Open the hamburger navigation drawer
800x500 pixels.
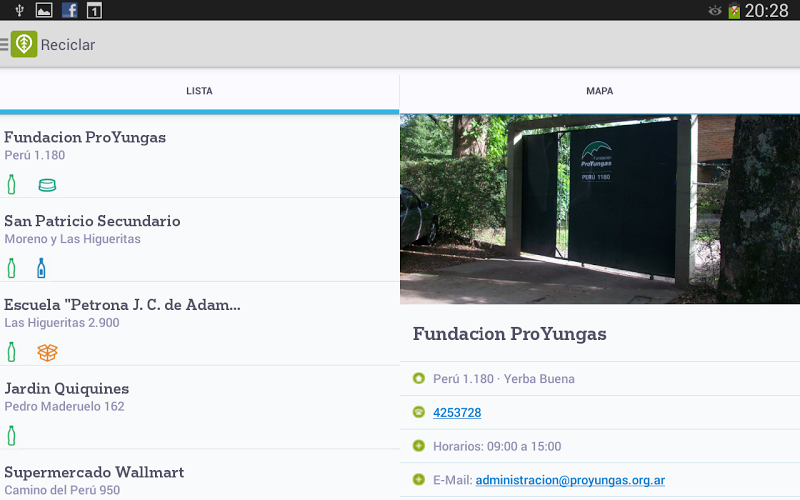pyautogui.click(x=4, y=44)
